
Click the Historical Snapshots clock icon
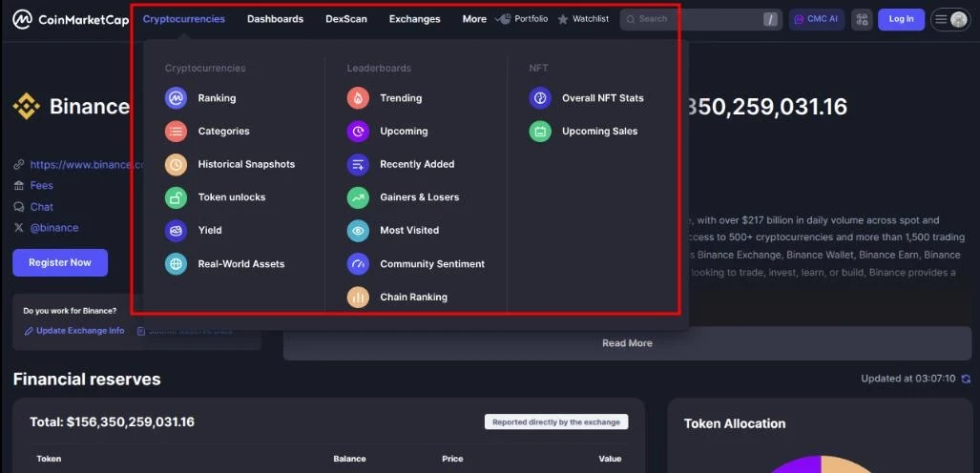point(177,164)
